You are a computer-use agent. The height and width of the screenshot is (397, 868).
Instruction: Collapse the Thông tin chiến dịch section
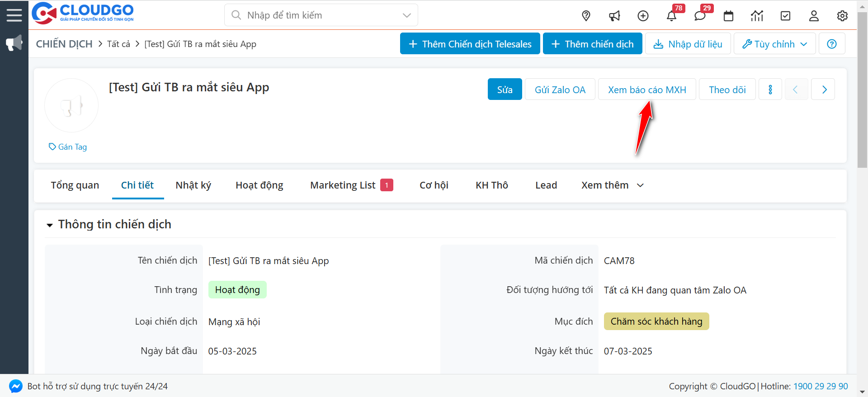pyautogui.click(x=50, y=225)
